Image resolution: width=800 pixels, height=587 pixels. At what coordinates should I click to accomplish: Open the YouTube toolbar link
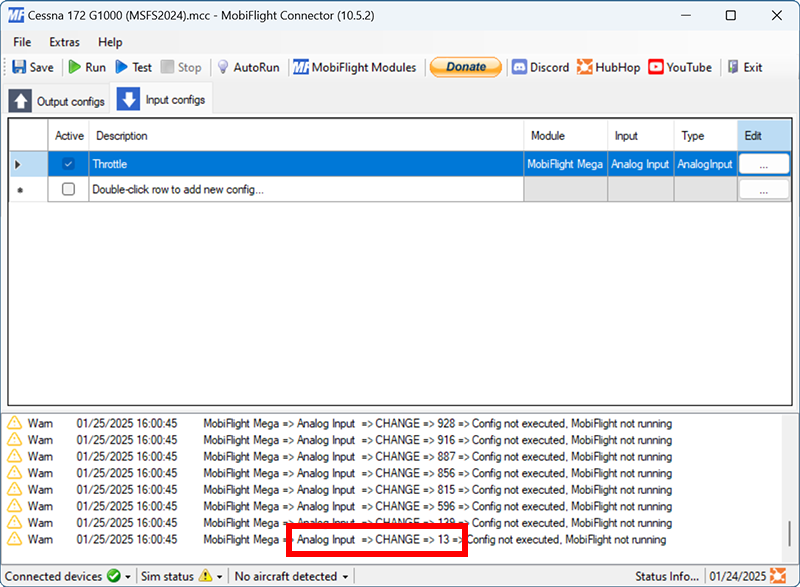coord(656,67)
